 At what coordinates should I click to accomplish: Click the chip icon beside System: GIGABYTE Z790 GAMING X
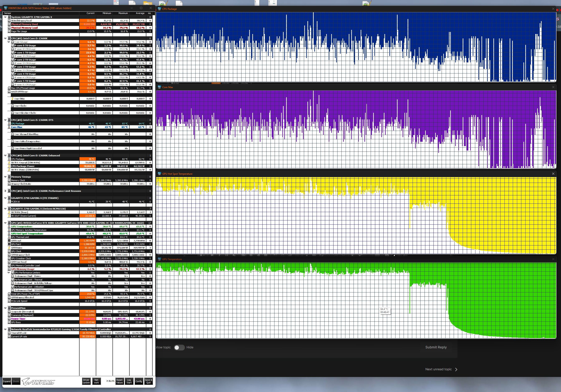[9, 17]
